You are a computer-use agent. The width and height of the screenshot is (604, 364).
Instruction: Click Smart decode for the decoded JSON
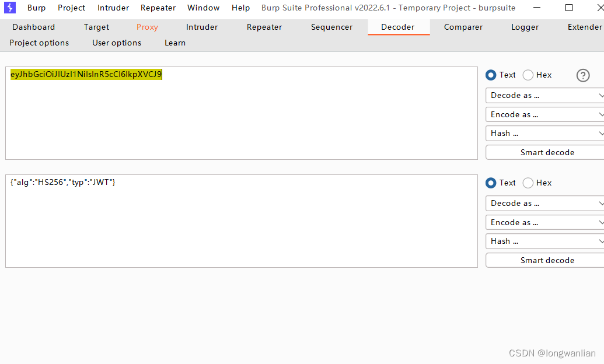544,260
